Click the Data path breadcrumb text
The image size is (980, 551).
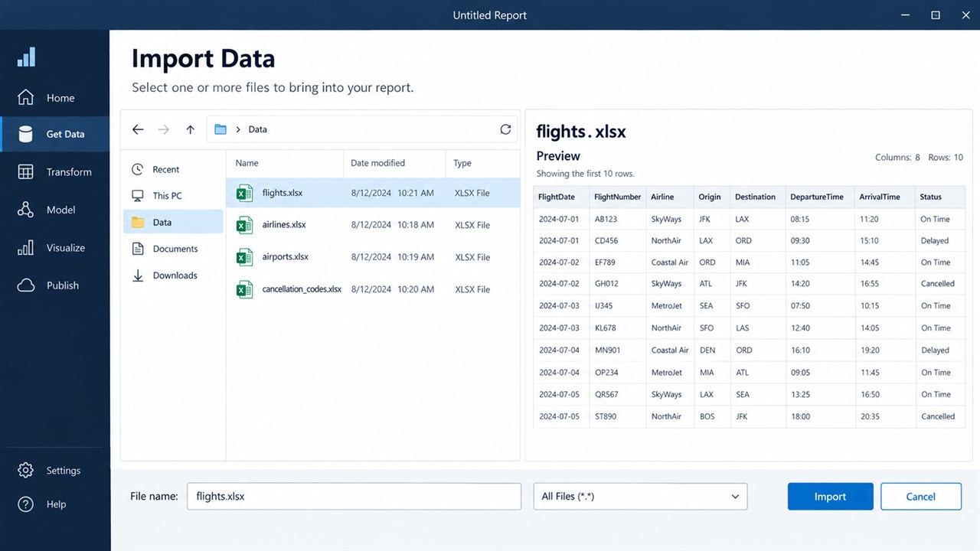click(257, 129)
